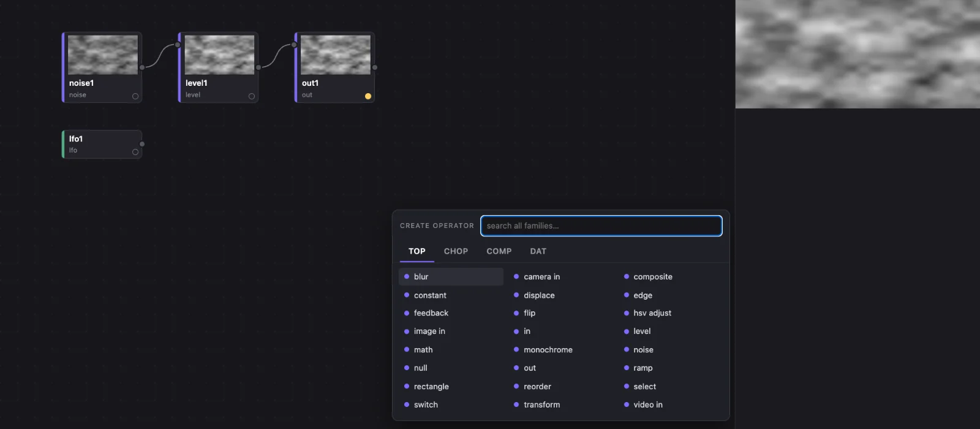Toggle the out1 node yellow display flag
980x429 pixels.
[368, 96]
